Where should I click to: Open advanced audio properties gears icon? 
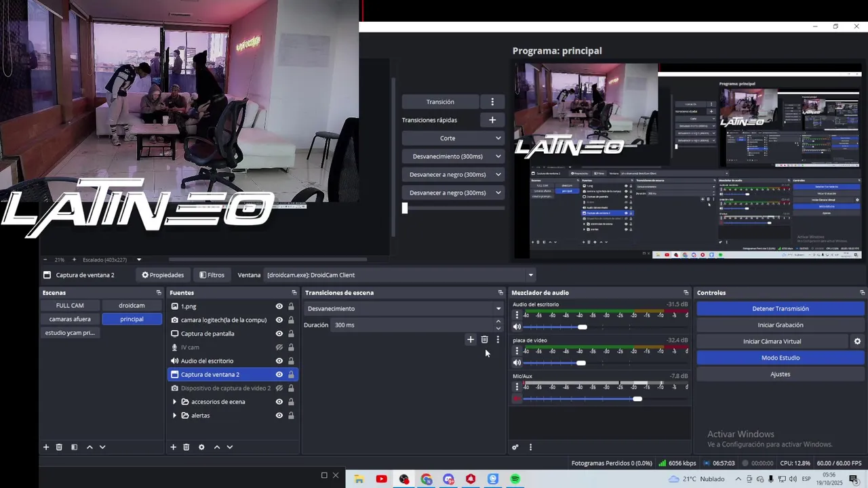click(x=515, y=447)
